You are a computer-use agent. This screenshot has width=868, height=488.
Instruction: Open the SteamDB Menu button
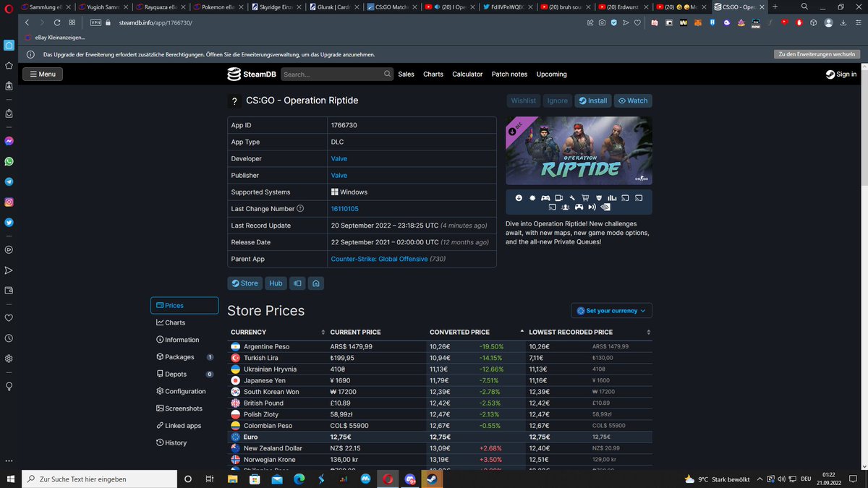[x=42, y=74]
